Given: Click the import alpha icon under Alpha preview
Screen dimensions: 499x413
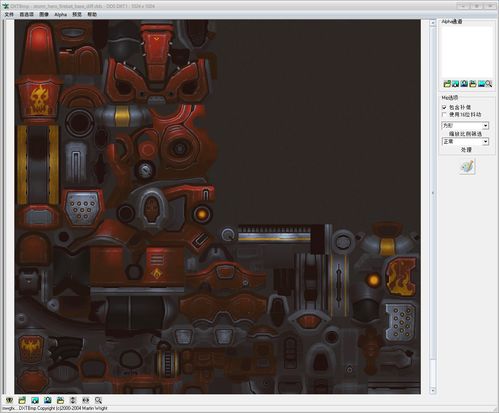Looking at the screenshot, I should (x=455, y=84).
